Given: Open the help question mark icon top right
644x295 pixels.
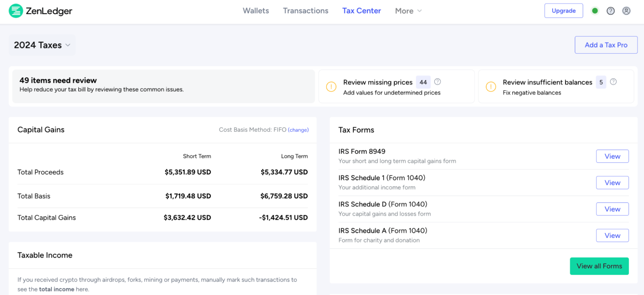Looking at the screenshot, I should pos(610,11).
